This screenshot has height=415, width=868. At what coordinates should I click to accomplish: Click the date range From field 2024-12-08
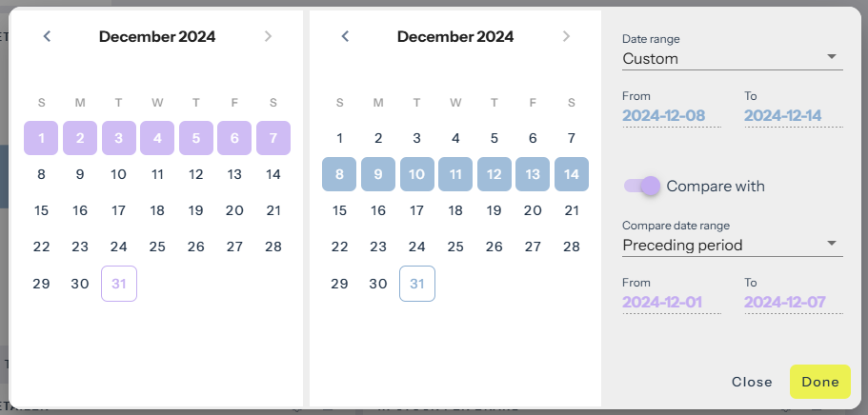[x=671, y=116]
